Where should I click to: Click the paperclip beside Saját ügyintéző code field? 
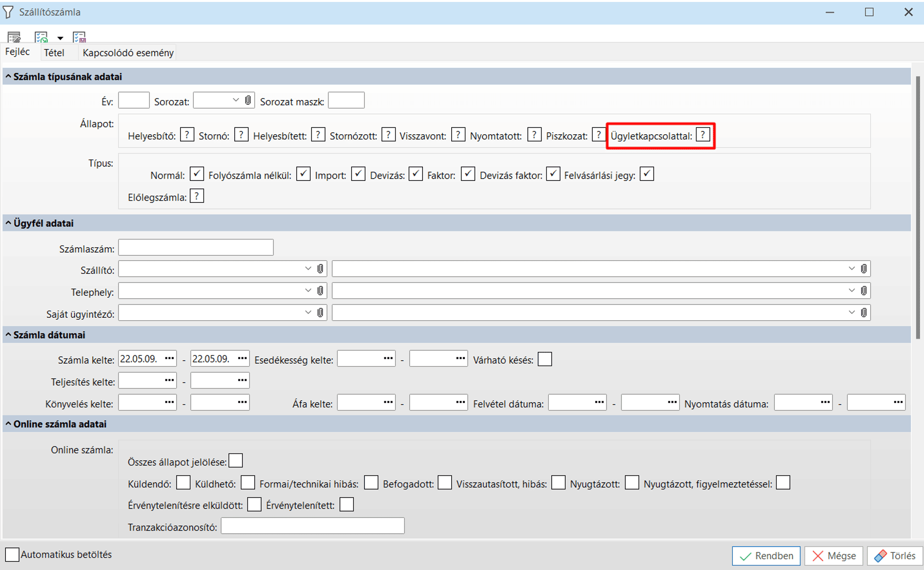pyautogui.click(x=320, y=312)
